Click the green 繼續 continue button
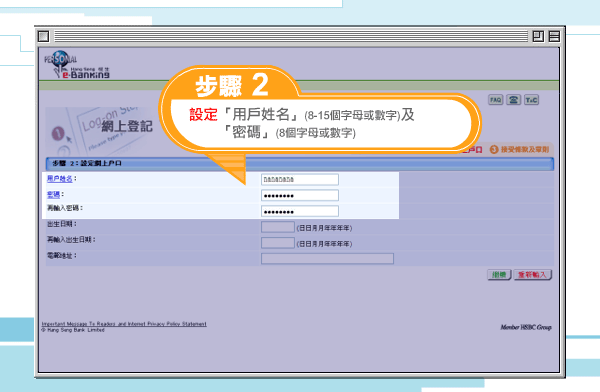This screenshot has height=392, width=600. [x=499, y=274]
